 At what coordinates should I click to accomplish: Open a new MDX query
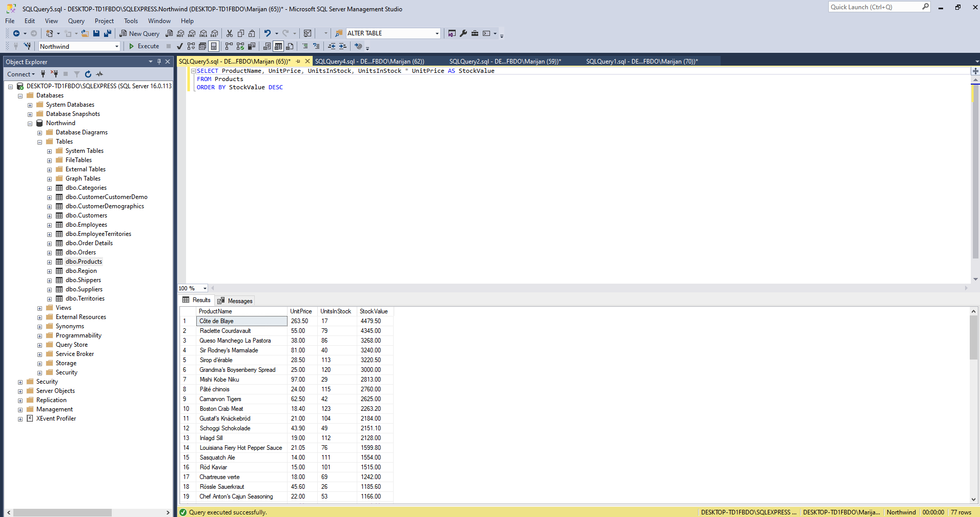[180, 33]
